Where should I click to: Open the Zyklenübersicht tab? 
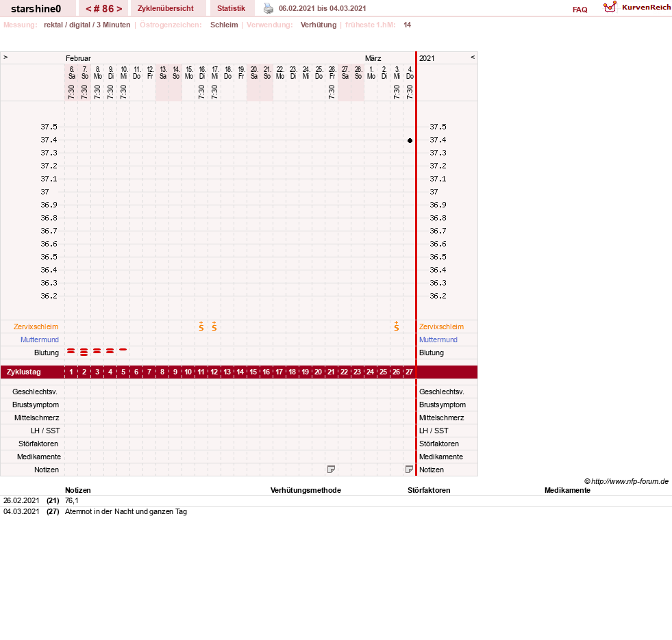165,8
